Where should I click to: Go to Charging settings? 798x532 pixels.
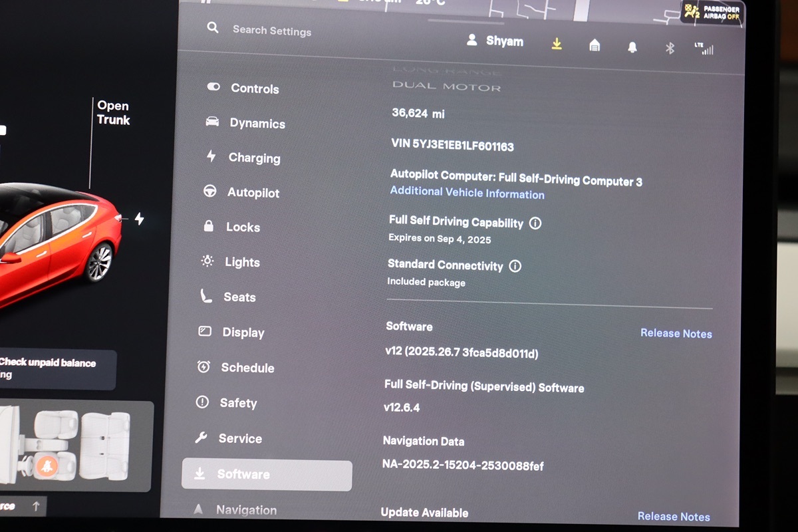pyautogui.click(x=253, y=158)
